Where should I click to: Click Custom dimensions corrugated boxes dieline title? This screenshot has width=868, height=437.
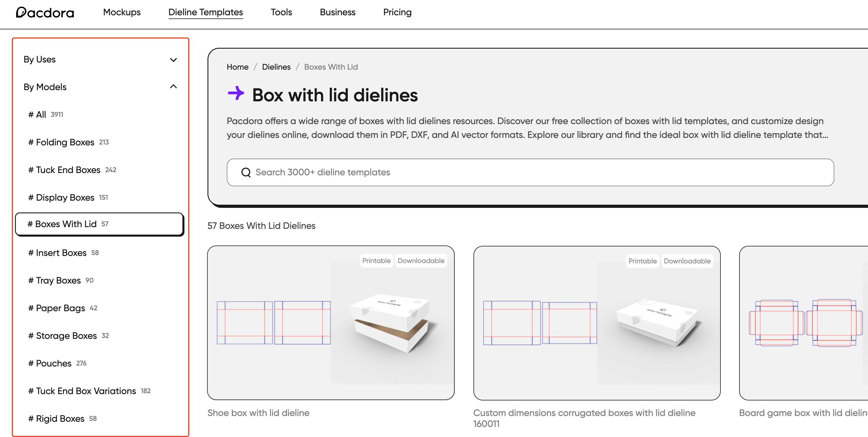584,419
